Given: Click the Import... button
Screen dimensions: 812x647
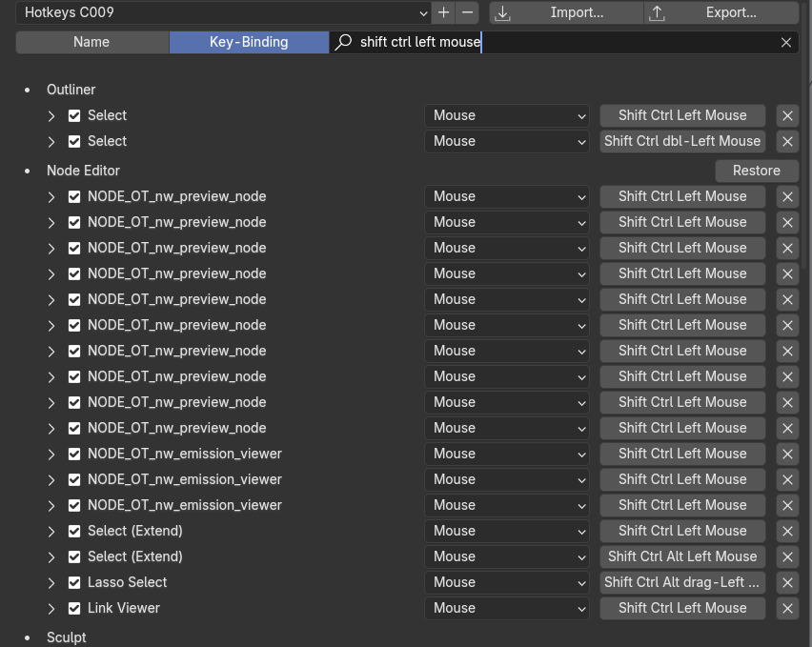Looking at the screenshot, I should (566, 12).
